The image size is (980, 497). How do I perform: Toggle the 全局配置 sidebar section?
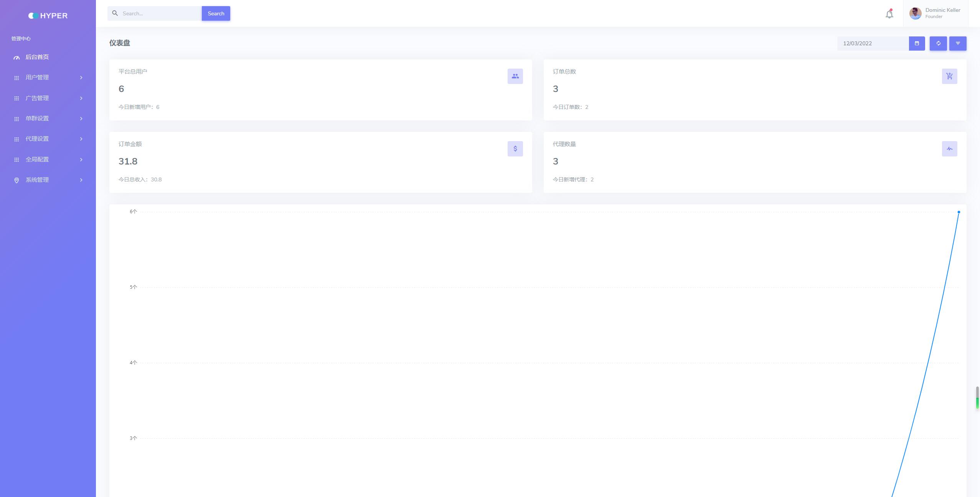(48, 159)
